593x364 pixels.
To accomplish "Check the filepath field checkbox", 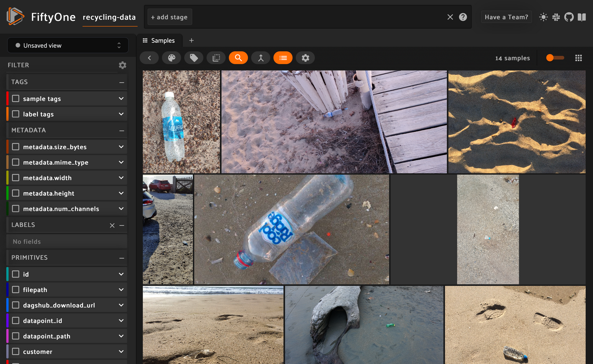I will [x=16, y=289].
